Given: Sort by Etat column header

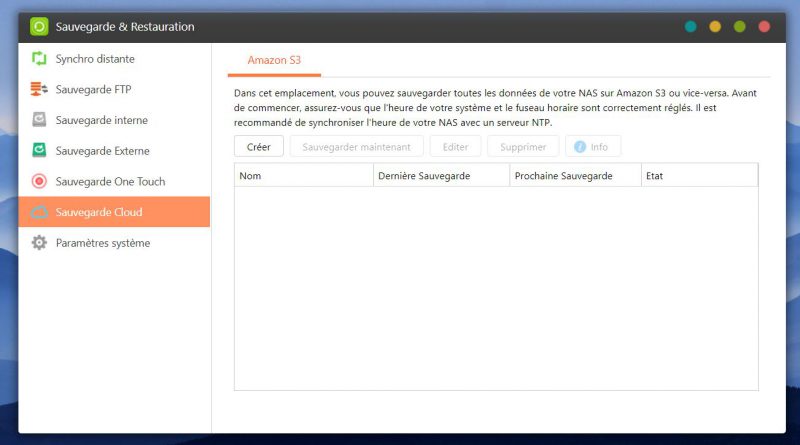Looking at the screenshot, I should click(699, 176).
